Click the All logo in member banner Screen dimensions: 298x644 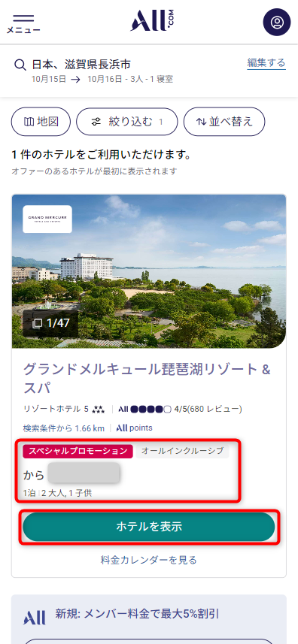pyautogui.click(x=35, y=618)
